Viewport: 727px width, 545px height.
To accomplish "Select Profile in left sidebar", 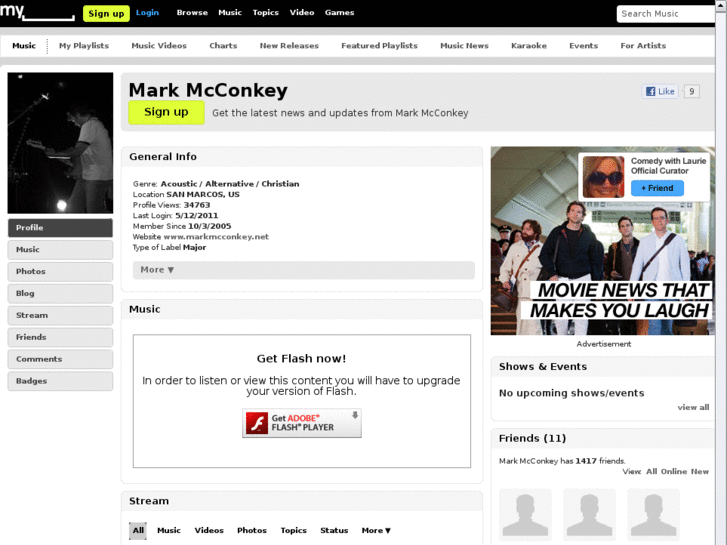I will [60, 228].
